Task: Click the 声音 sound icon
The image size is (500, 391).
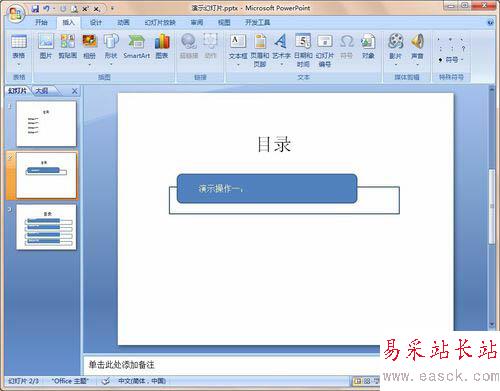Action: pyautogui.click(x=417, y=42)
